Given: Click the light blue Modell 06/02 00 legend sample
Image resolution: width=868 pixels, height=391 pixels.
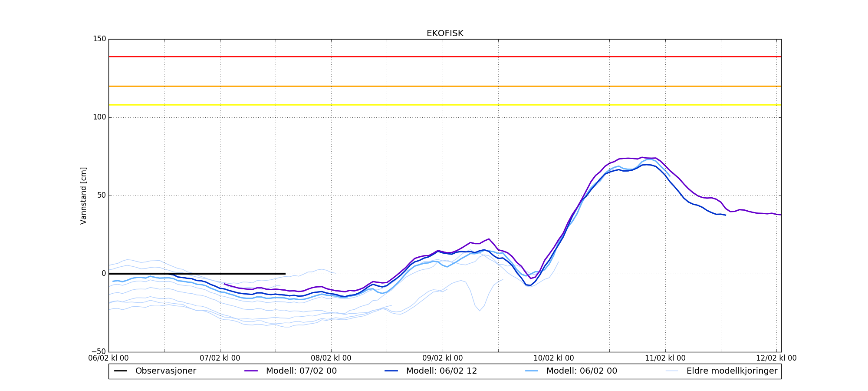Looking at the screenshot, I should point(532,371).
